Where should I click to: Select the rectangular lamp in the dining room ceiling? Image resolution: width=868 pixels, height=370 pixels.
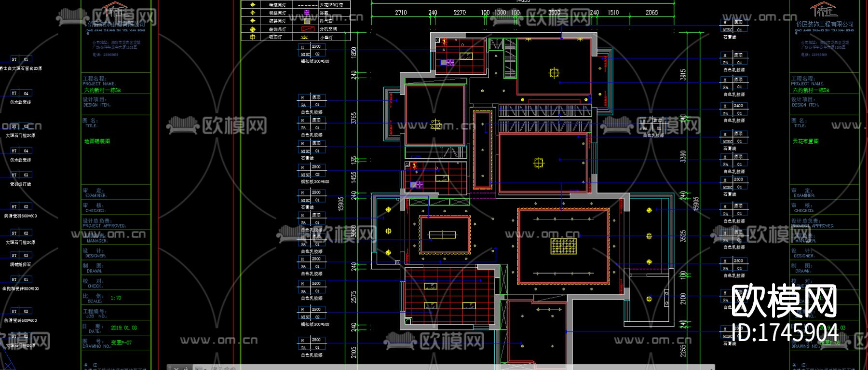tap(442, 235)
